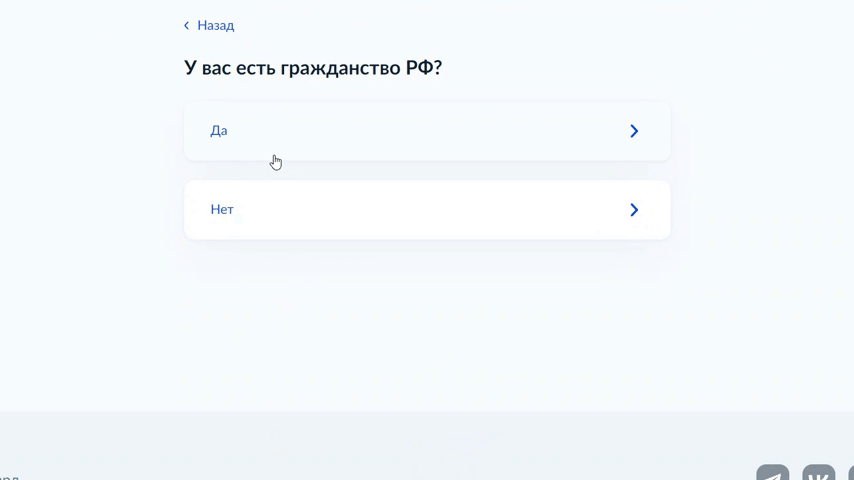
Task: Open the VK social link in the footer
Action: [x=819, y=472]
